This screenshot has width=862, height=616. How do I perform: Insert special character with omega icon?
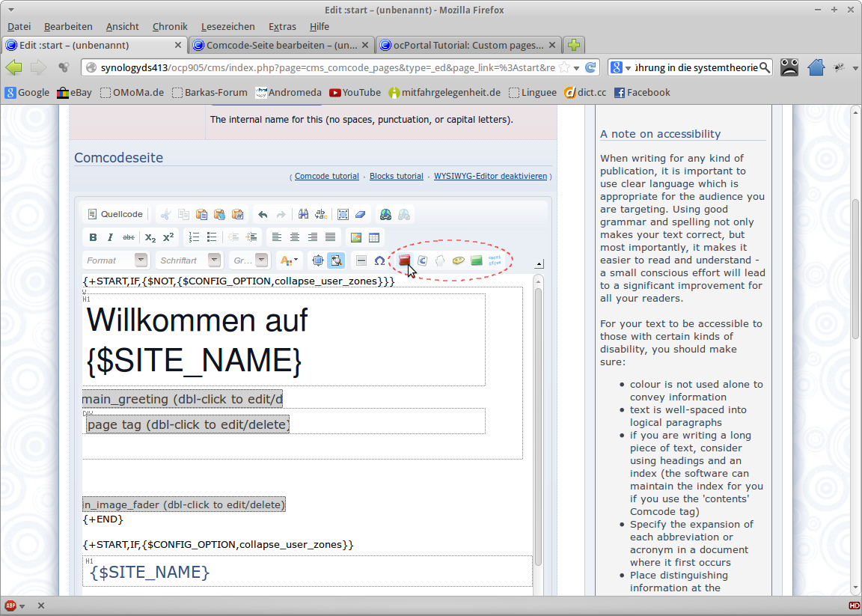coord(379,260)
